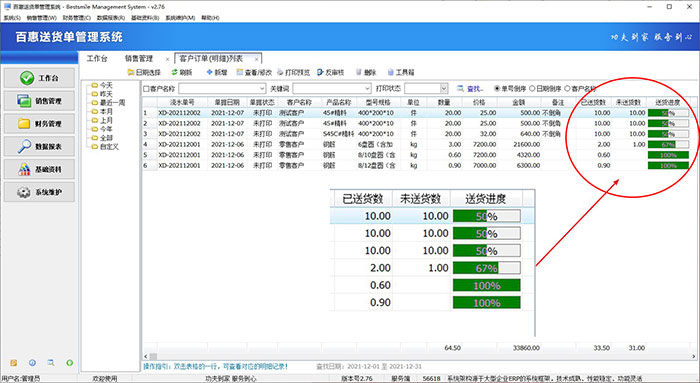This screenshot has width=700, height=383.
Task: Click the 查找 search icon
Action: (x=460, y=88)
